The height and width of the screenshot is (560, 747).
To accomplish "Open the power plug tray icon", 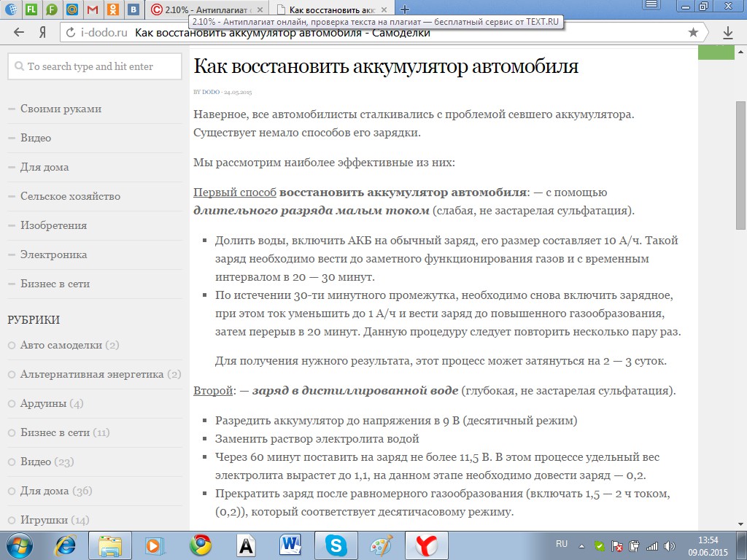I will pos(634,547).
